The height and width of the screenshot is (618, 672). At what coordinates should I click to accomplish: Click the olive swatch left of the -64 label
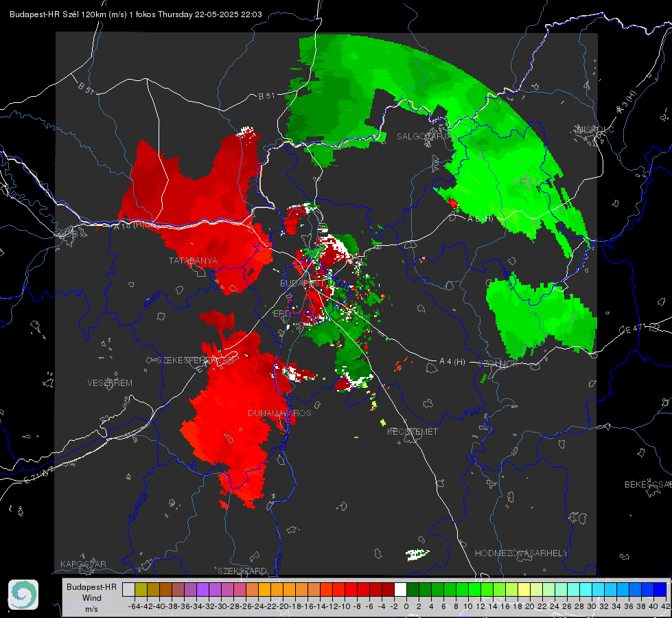coord(141,590)
